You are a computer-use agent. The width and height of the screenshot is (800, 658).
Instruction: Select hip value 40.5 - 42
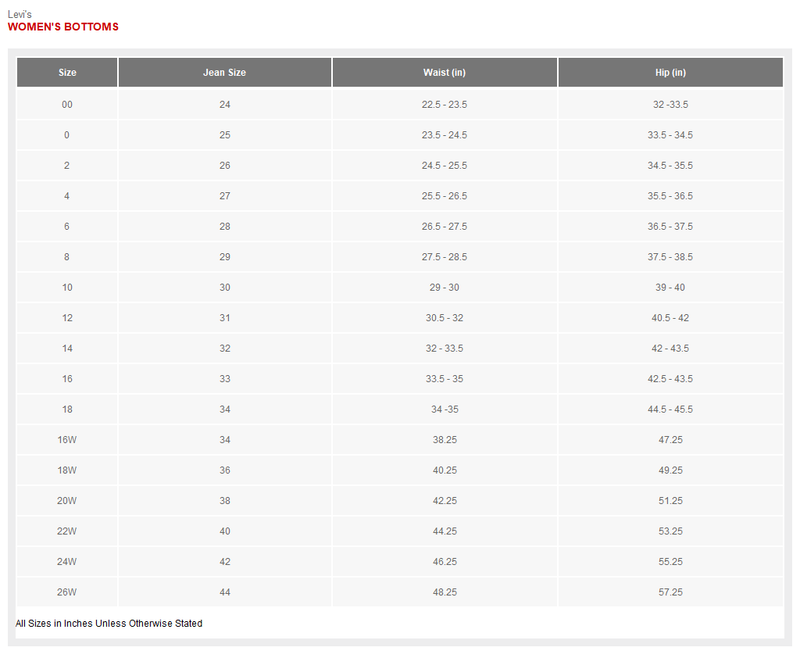pyautogui.click(x=670, y=318)
